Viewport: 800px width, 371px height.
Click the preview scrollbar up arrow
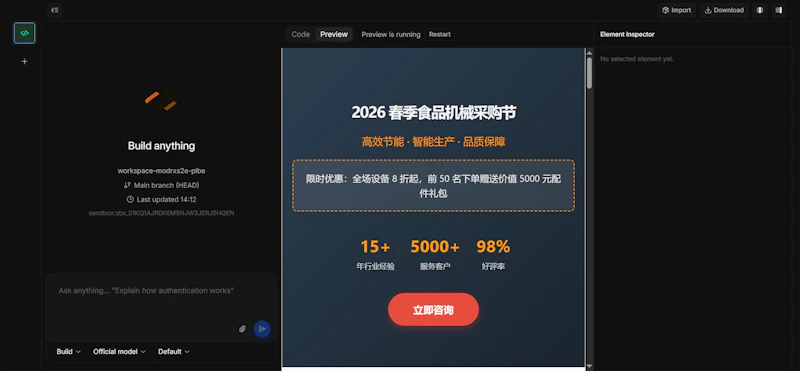click(x=589, y=53)
